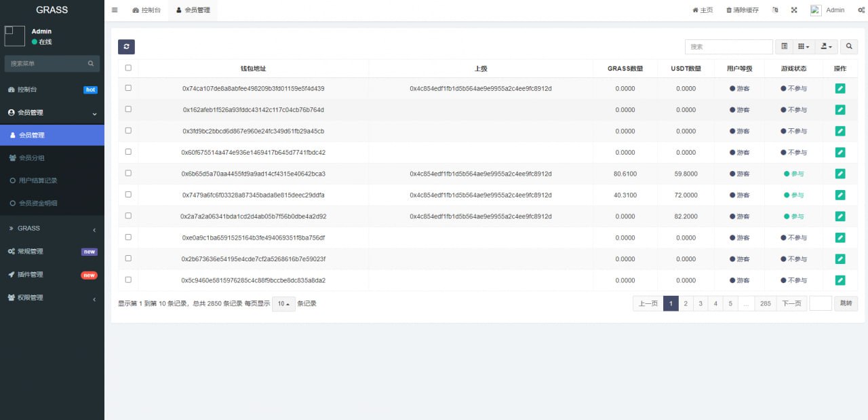
Task: Edit the member 0x6b65d5a70aa4455fd9a9ad14cf4315e40642bca3
Action: pyautogui.click(x=840, y=174)
